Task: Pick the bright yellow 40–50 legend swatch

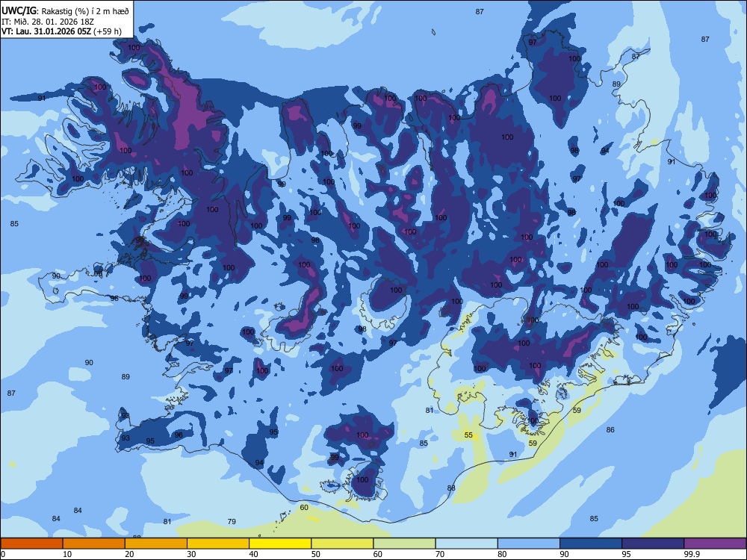Action: 280,544
